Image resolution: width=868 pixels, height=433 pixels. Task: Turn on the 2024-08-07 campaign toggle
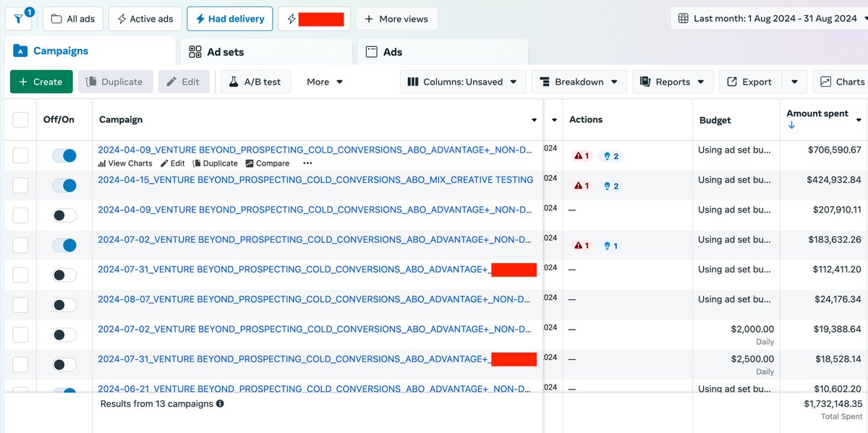64,304
